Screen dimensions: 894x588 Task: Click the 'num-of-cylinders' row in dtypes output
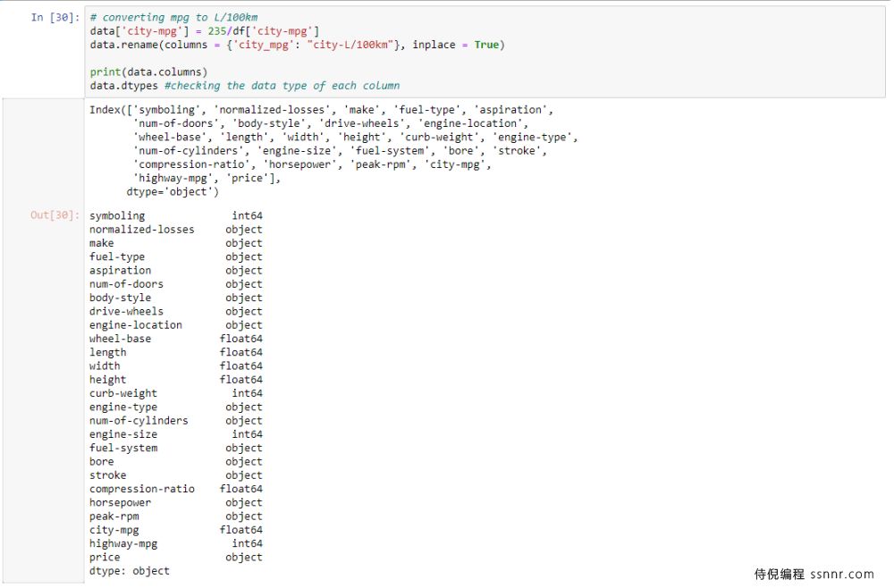tap(175, 421)
